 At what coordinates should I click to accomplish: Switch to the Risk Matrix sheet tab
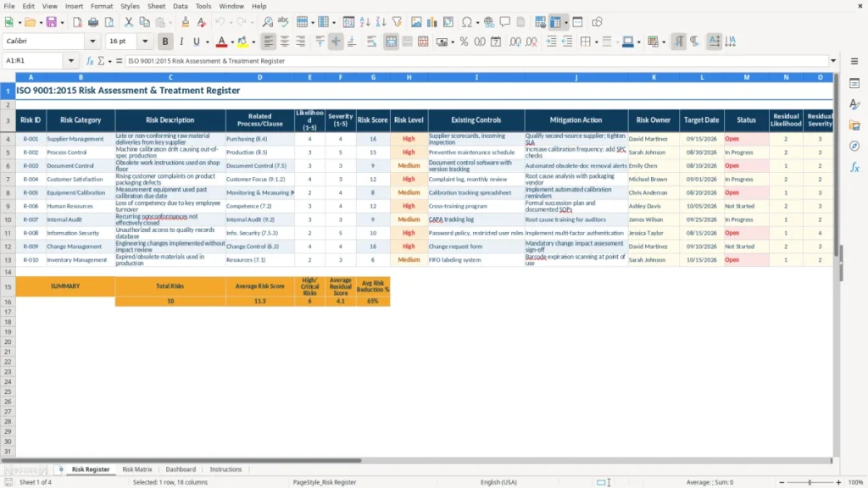[x=136, y=469]
